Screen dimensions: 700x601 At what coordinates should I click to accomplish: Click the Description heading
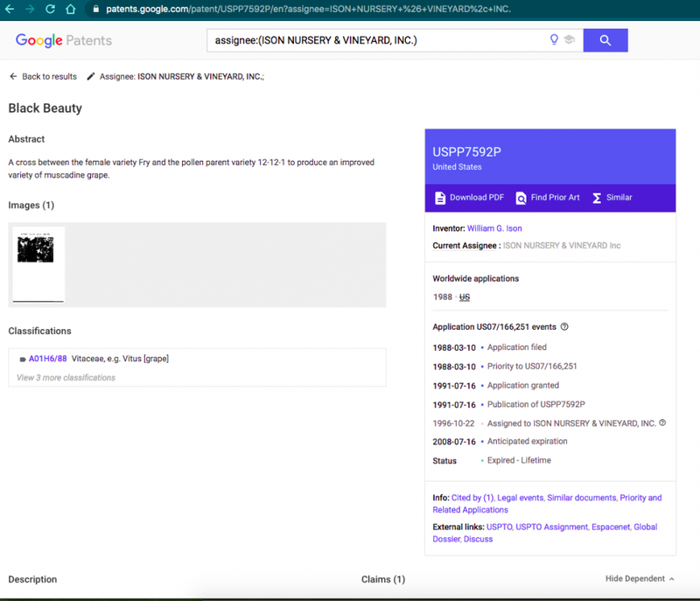pos(32,579)
